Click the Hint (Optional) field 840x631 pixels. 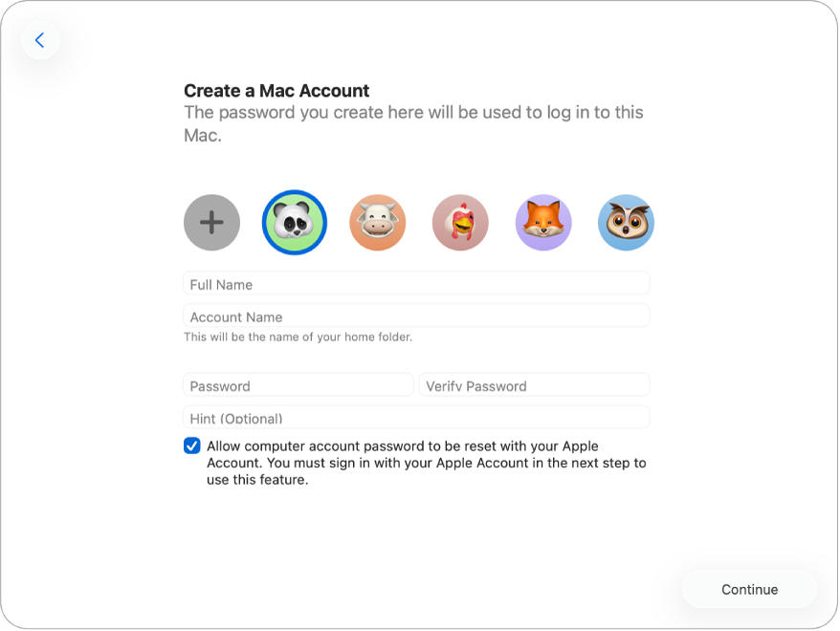(x=416, y=418)
